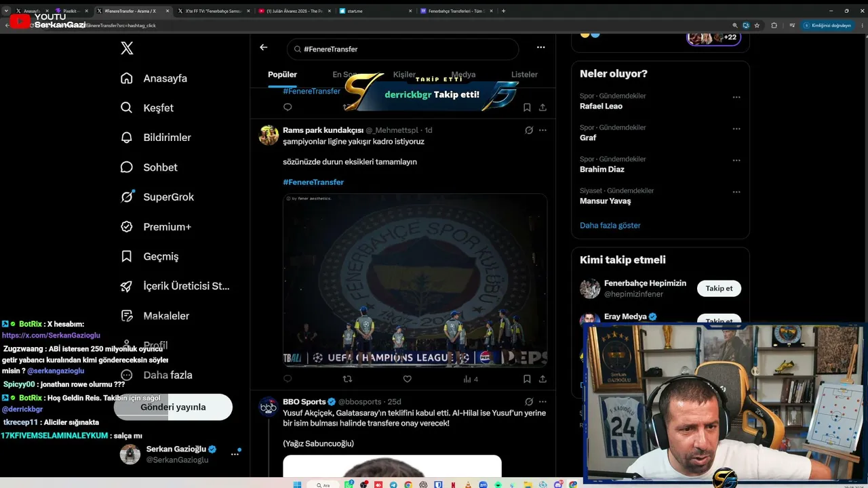
Task: Open the BBO Sports profile name
Action: click(304, 402)
